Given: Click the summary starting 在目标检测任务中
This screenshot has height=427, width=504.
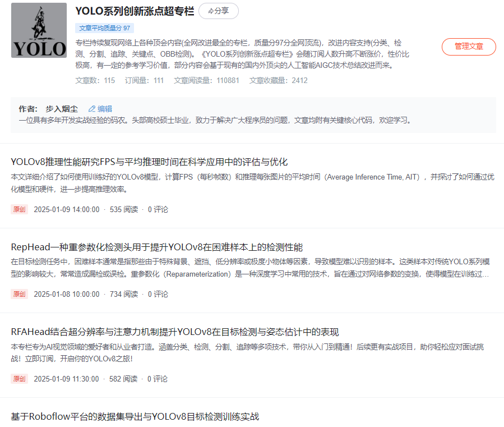Looking at the screenshot, I should coord(250,268).
